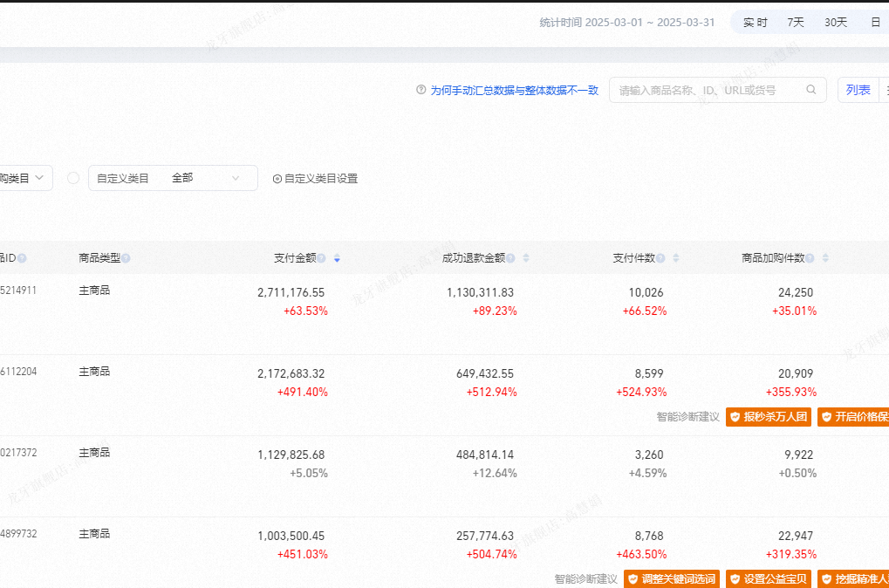Switch time range to 30天

click(x=836, y=23)
